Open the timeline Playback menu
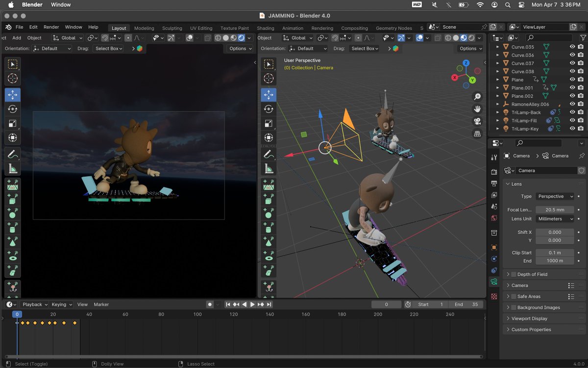 (x=35, y=304)
